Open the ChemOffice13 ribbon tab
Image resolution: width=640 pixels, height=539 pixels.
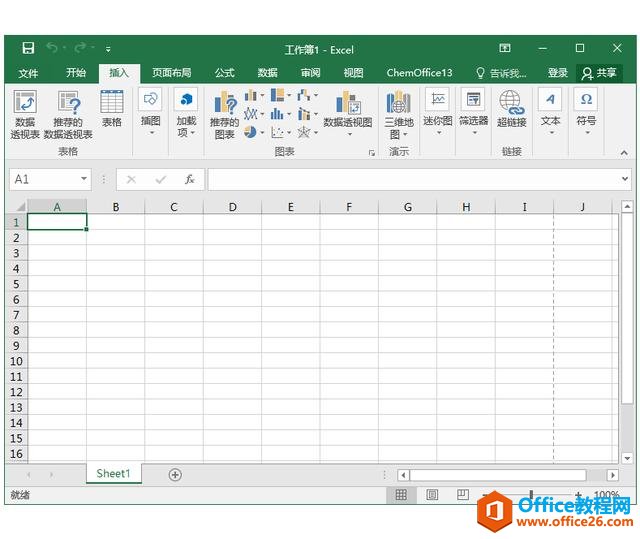419,73
